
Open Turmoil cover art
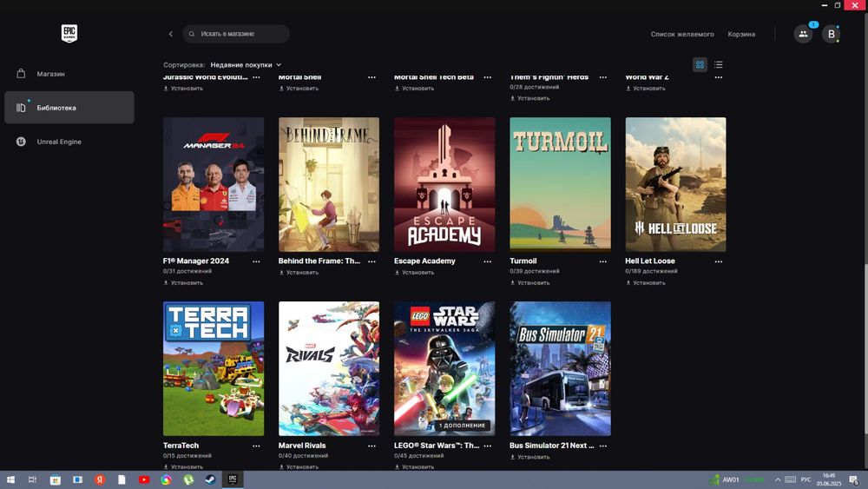click(560, 184)
